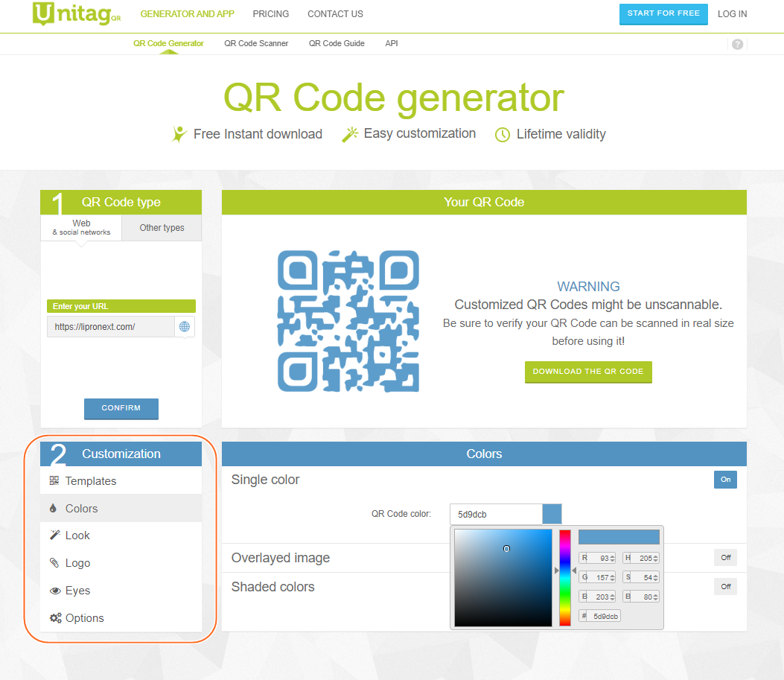Image resolution: width=784 pixels, height=680 pixels.
Task: Click the generated QR code image
Action: 348,321
